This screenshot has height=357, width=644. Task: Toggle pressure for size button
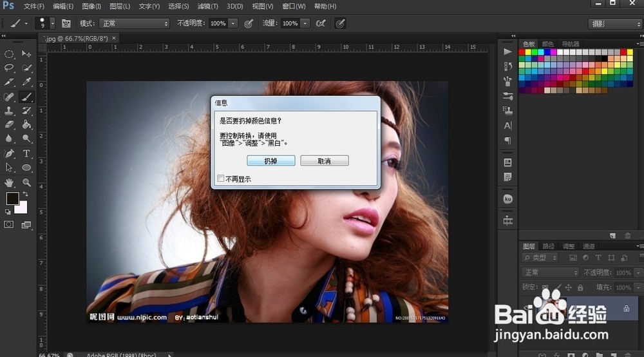point(339,23)
